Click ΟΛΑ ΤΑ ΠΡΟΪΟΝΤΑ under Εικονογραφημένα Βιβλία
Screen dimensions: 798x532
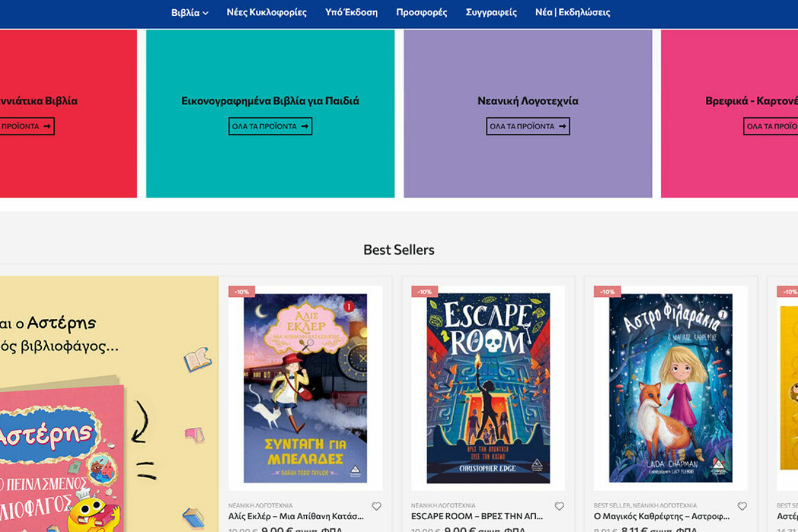coord(270,126)
